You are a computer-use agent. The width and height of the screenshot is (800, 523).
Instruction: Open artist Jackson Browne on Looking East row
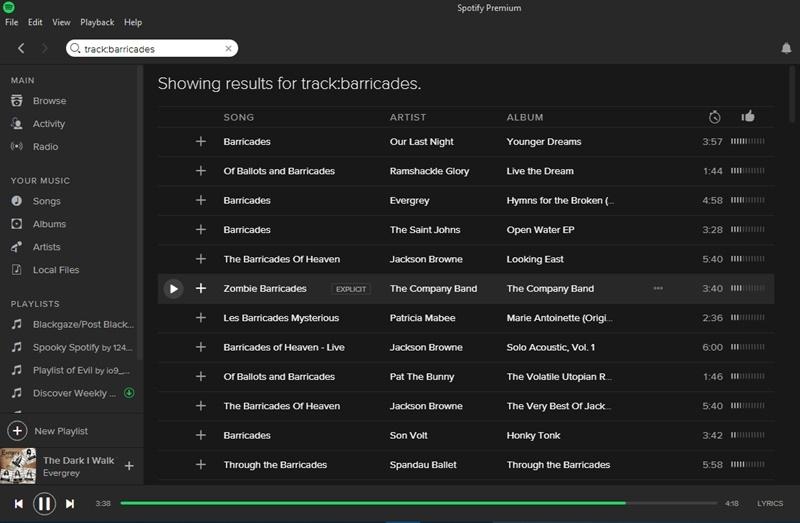pos(426,259)
